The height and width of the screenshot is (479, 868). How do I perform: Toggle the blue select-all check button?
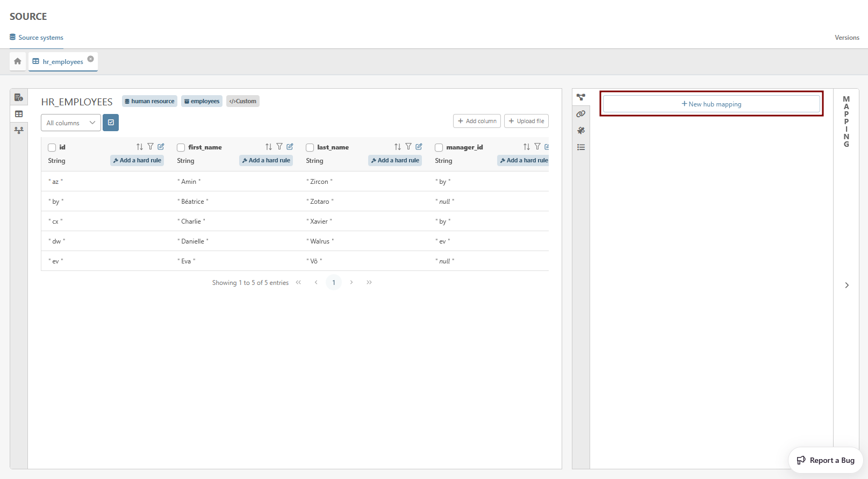(111, 123)
